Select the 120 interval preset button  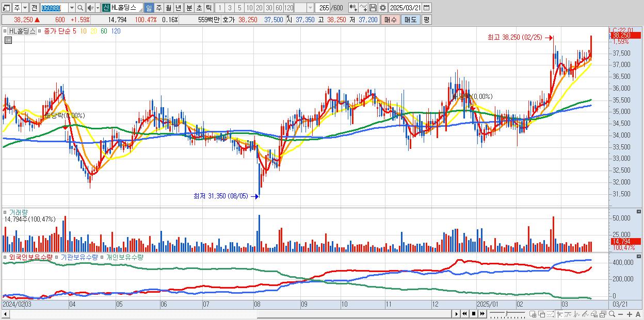[288, 8]
